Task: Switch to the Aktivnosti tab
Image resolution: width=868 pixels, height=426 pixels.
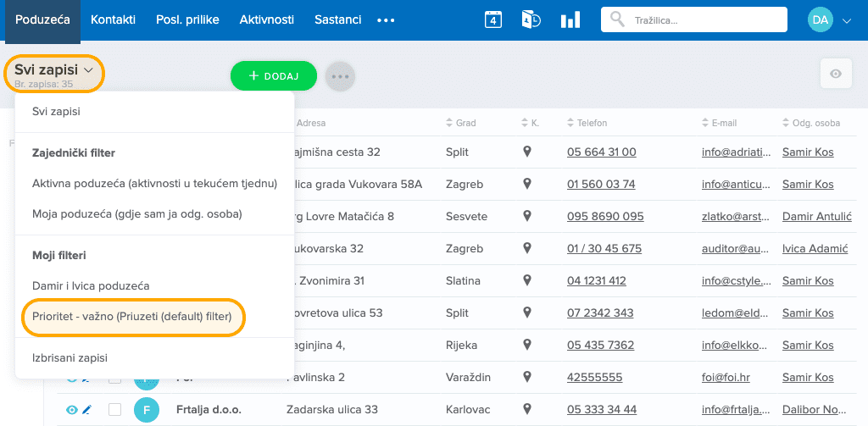Action: coord(267,20)
